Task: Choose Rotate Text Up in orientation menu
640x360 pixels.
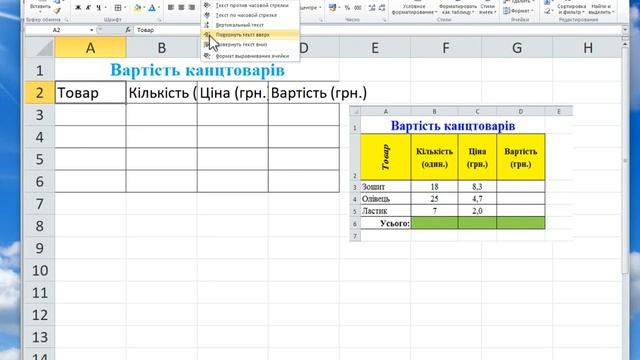Action: pos(251,35)
